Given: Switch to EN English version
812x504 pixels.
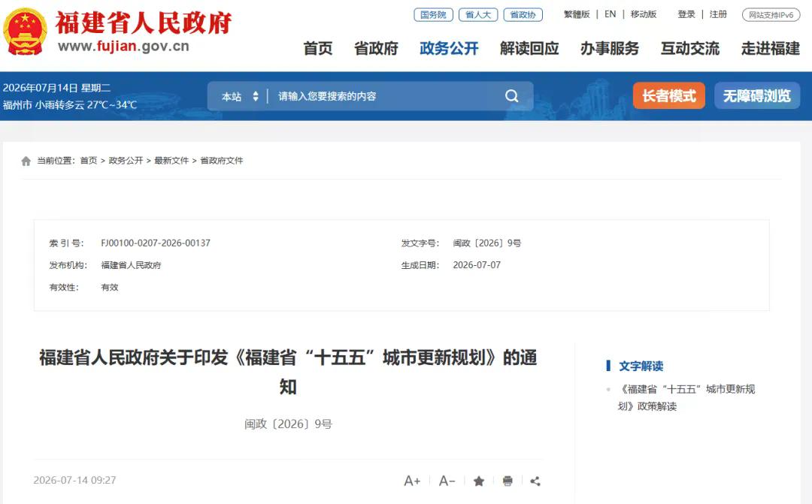Looking at the screenshot, I should click(610, 14).
